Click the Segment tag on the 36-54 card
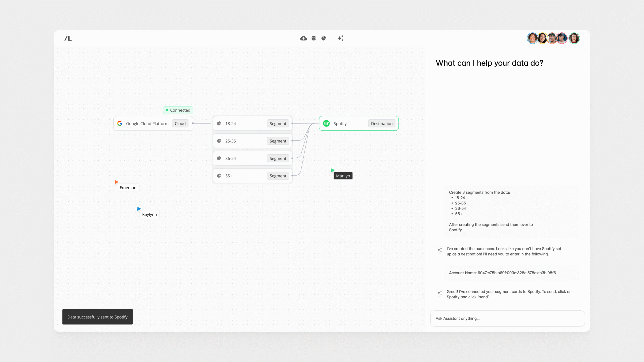 coord(278,158)
